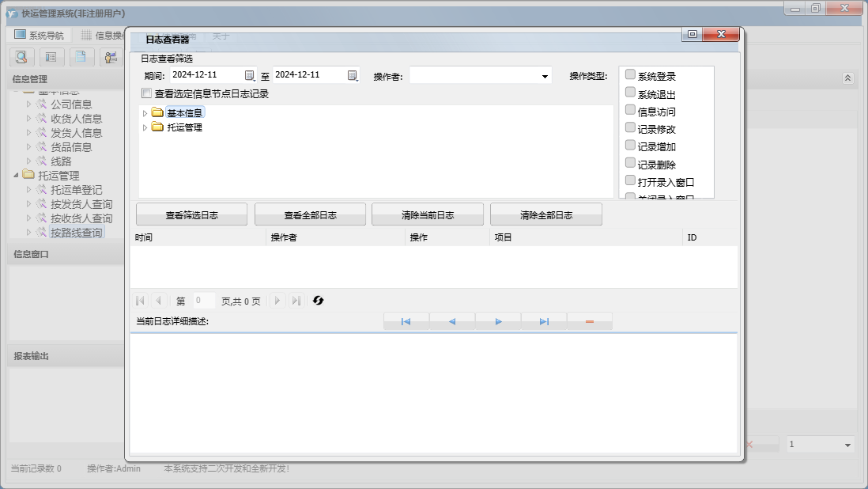This screenshot has height=489, width=868.
Task: Open the page number dropdown in main window
Action: (847, 445)
